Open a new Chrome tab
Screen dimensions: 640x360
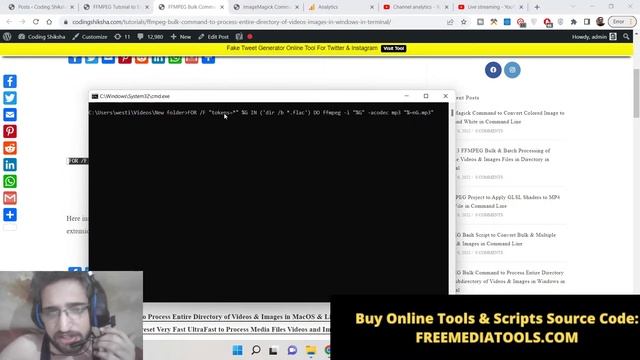pos(537,7)
